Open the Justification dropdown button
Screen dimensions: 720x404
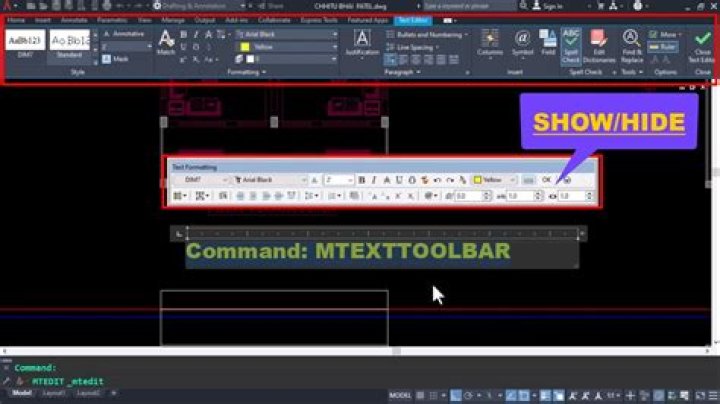click(x=362, y=44)
